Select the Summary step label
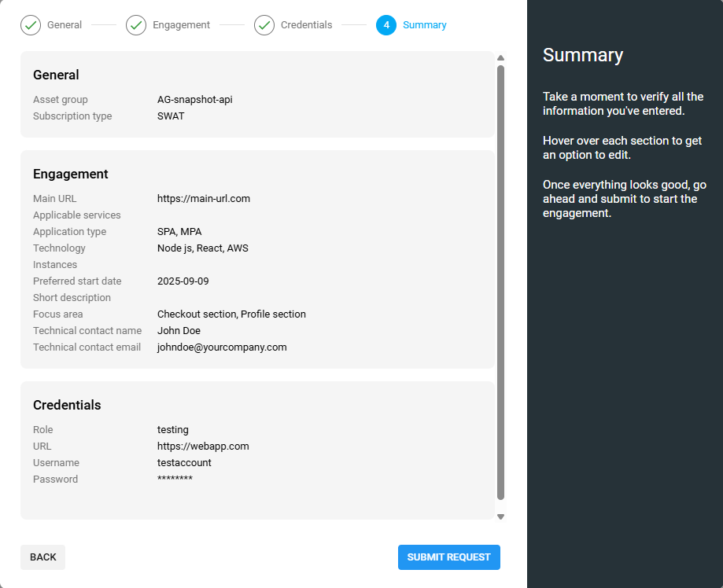The height and width of the screenshot is (588, 723). (425, 24)
